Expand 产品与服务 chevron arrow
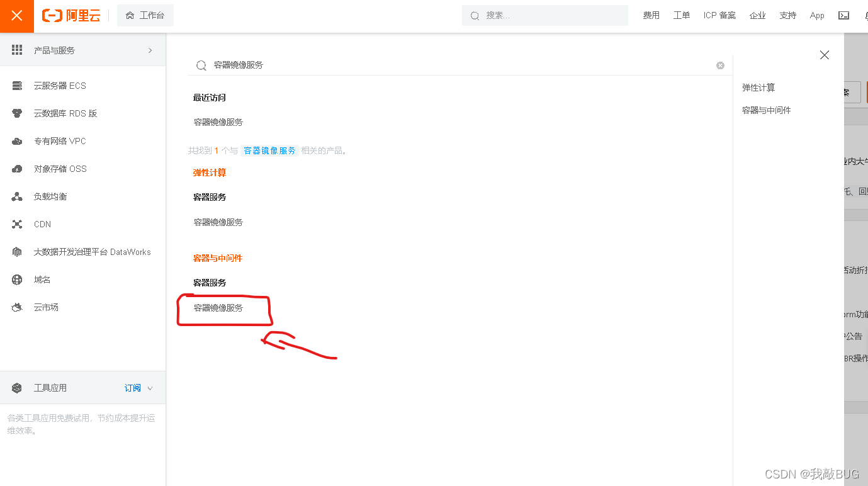This screenshot has width=868, height=486. tap(150, 50)
